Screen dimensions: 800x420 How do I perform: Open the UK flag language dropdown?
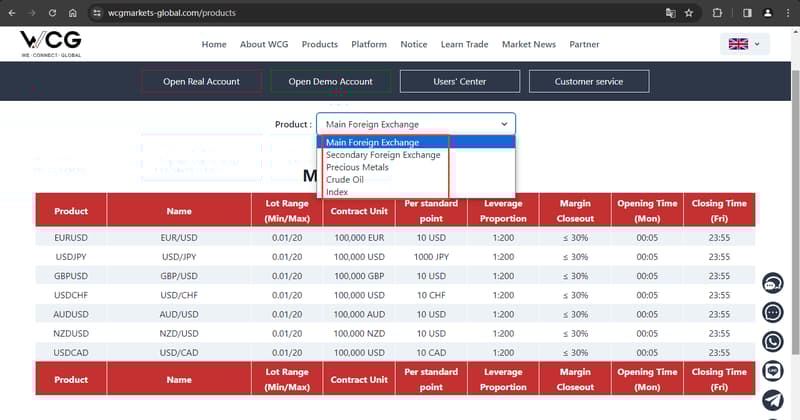click(744, 44)
